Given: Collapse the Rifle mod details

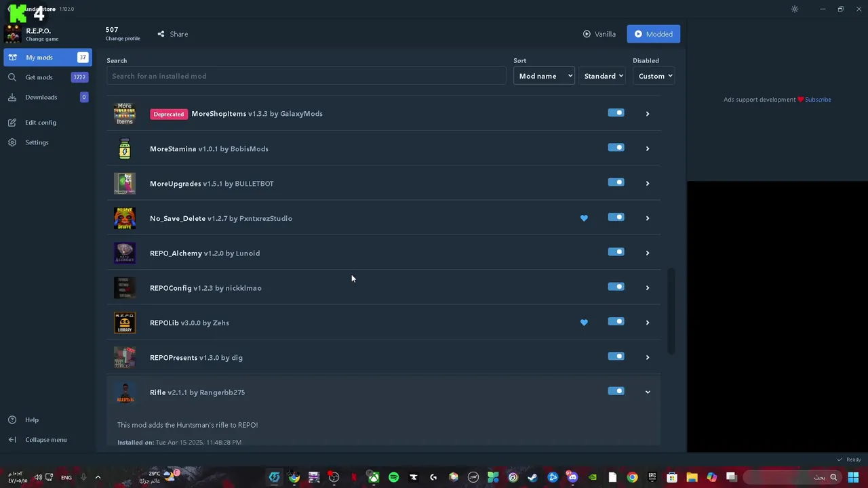Looking at the screenshot, I should 648,392.
